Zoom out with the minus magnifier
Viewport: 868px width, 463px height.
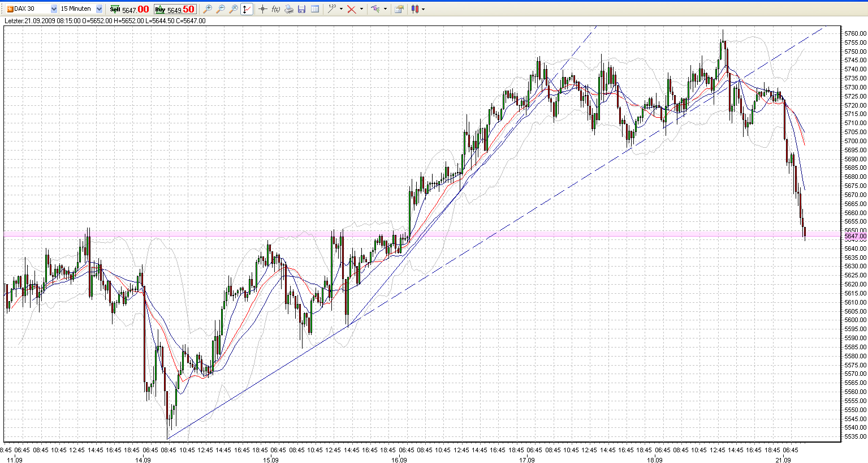[x=221, y=9]
